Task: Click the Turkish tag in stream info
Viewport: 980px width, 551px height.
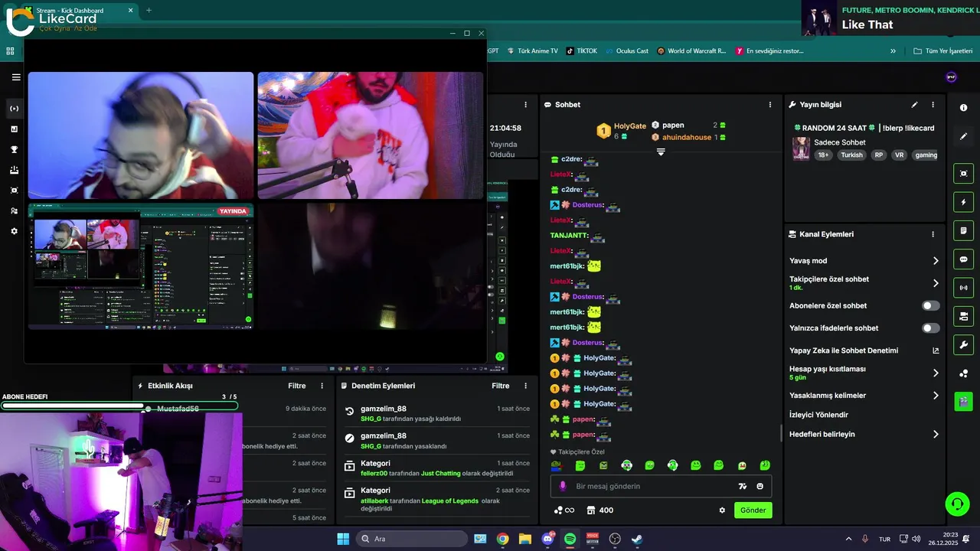Action: click(851, 155)
